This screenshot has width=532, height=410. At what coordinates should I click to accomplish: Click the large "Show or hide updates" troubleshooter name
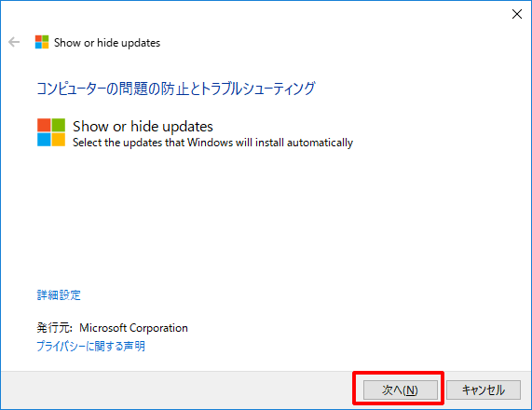point(143,126)
